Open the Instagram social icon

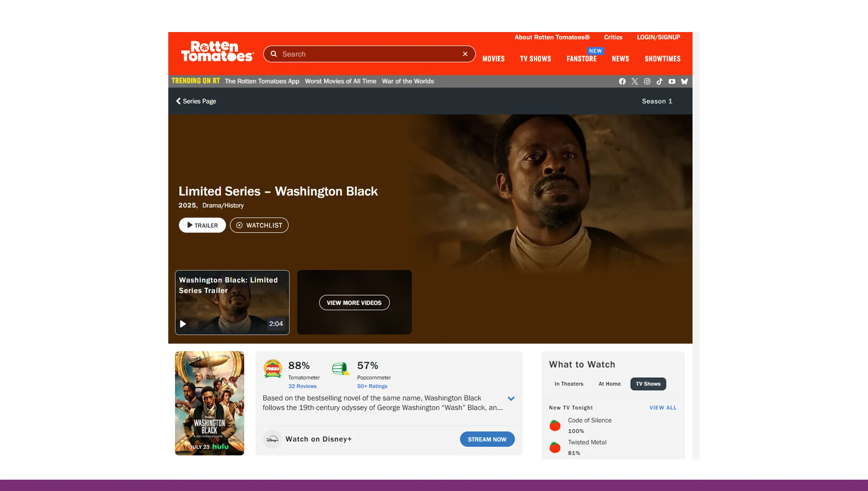647,81
